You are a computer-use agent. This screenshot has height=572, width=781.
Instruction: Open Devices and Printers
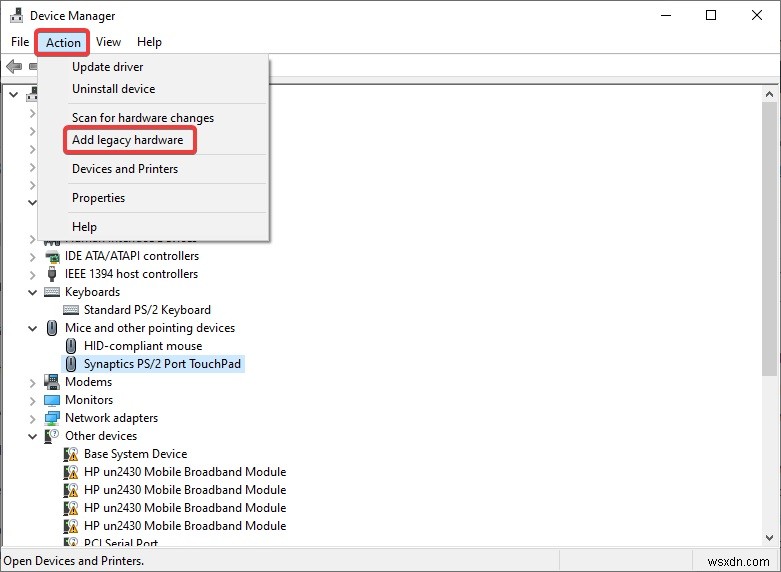(153, 169)
